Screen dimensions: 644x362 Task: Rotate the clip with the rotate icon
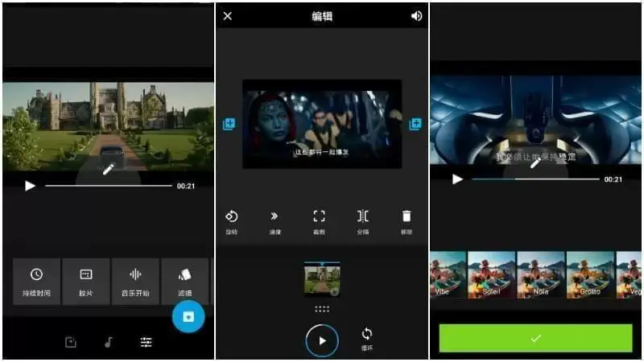232,222
